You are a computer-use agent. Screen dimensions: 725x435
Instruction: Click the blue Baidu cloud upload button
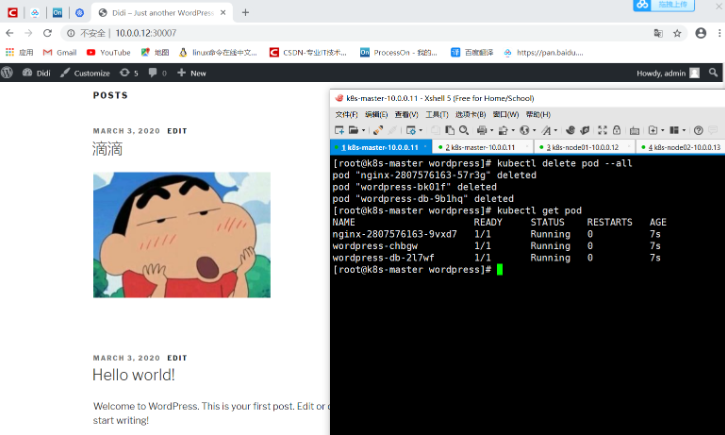pos(664,5)
